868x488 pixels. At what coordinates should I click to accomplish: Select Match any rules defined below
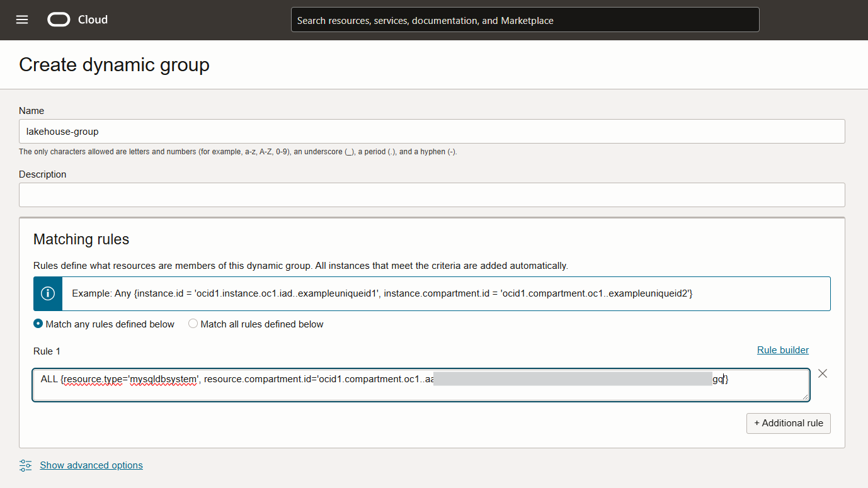(38, 324)
